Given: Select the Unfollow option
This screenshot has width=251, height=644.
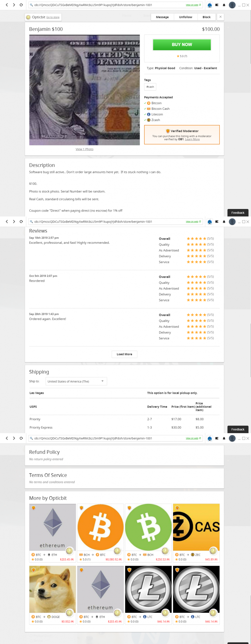Looking at the screenshot, I should coord(186,17).
